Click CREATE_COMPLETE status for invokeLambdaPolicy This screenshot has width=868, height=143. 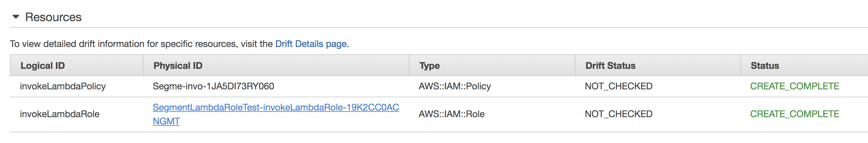[x=794, y=86]
